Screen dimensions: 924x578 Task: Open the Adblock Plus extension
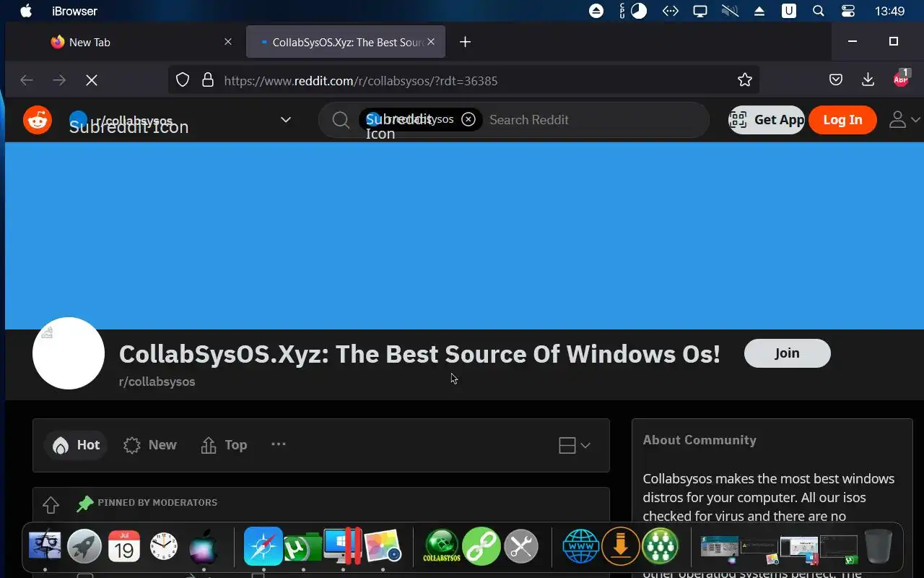click(x=901, y=79)
